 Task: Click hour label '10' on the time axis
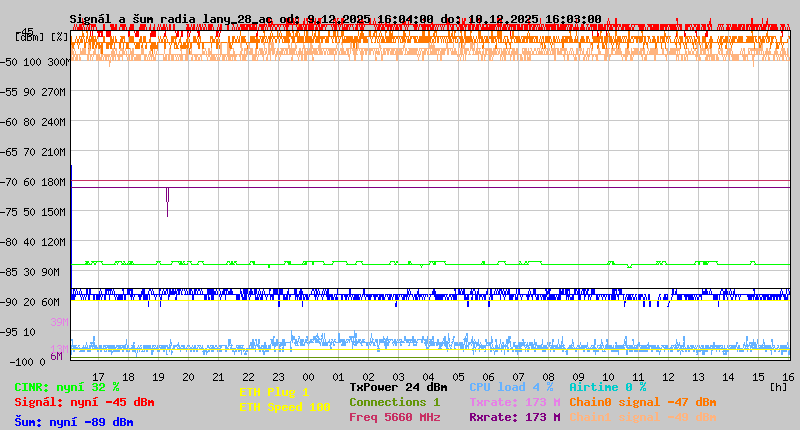(x=608, y=377)
